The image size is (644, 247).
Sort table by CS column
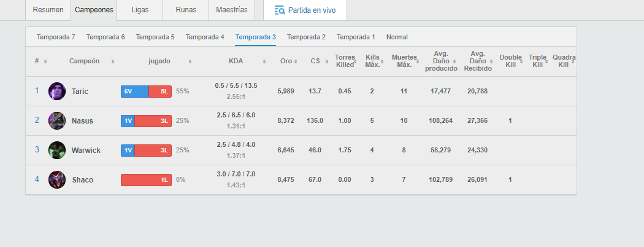[315, 61]
